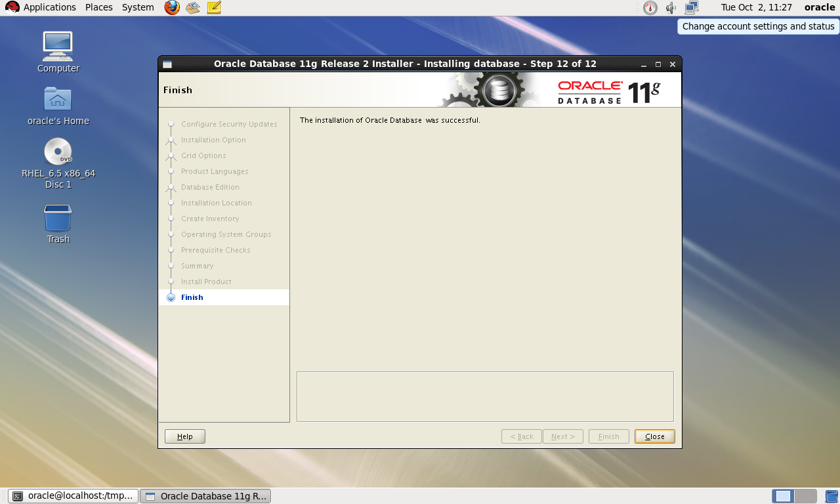Viewport: 840px width, 504px height.
Task: Select Install Product step
Action: coord(206,282)
